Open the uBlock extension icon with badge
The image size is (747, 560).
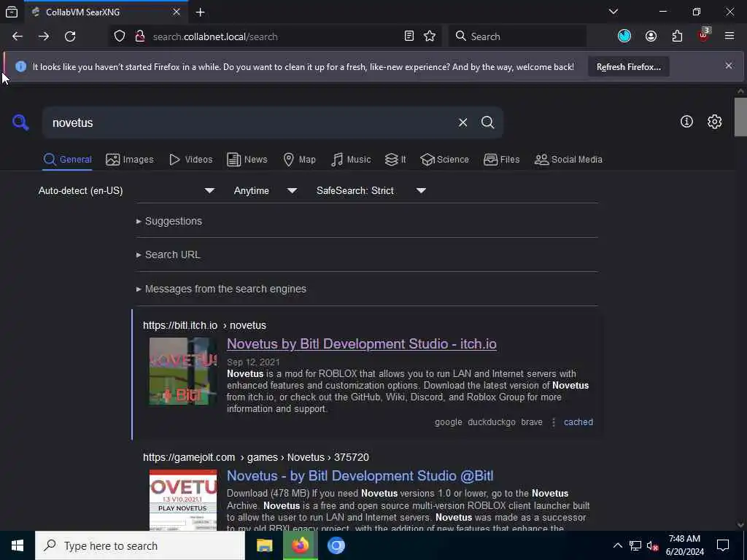pos(704,35)
